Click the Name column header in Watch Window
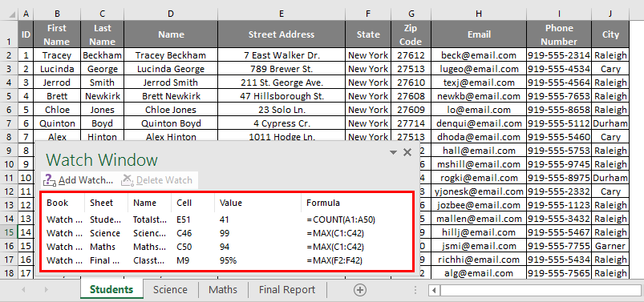Viewport: 644px width, 302px height. tap(144, 203)
